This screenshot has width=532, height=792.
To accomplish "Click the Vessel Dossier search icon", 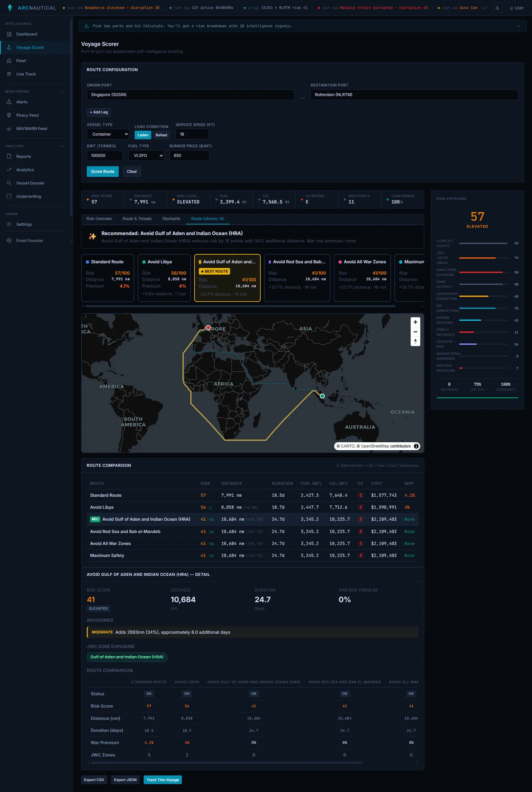I will pyautogui.click(x=9, y=183).
